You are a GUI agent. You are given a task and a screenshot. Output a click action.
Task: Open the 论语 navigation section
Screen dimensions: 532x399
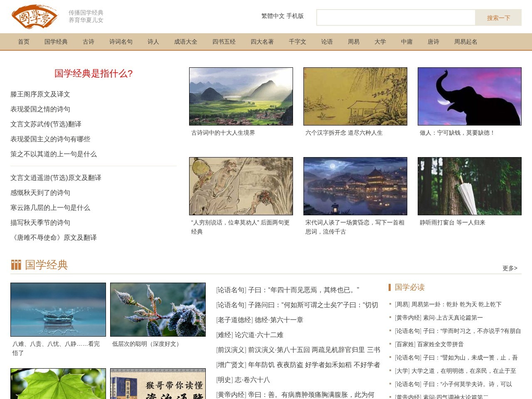(x=326, y=42)
